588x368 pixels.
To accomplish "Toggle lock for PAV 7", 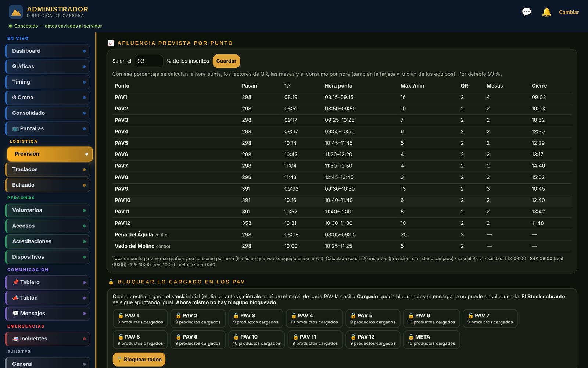I will [x=490, y=319].
